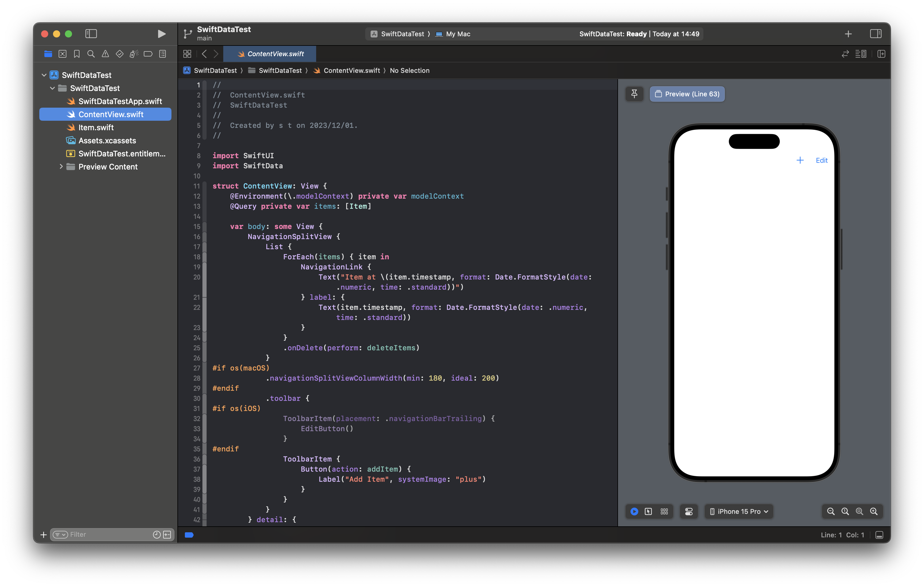Click Edit in the iPhone preview
Viewport: 924px width, 587px height.
click(x=821, y=160)
